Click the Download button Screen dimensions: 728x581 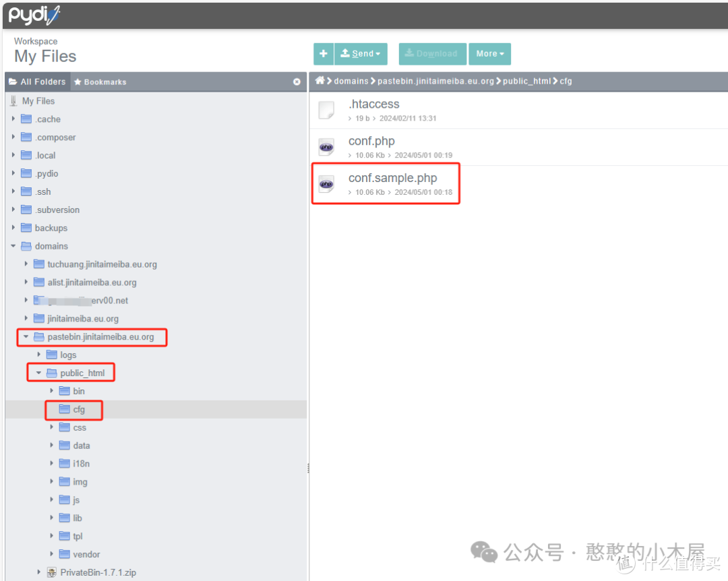pyautogui.click(x=432, y=54)
